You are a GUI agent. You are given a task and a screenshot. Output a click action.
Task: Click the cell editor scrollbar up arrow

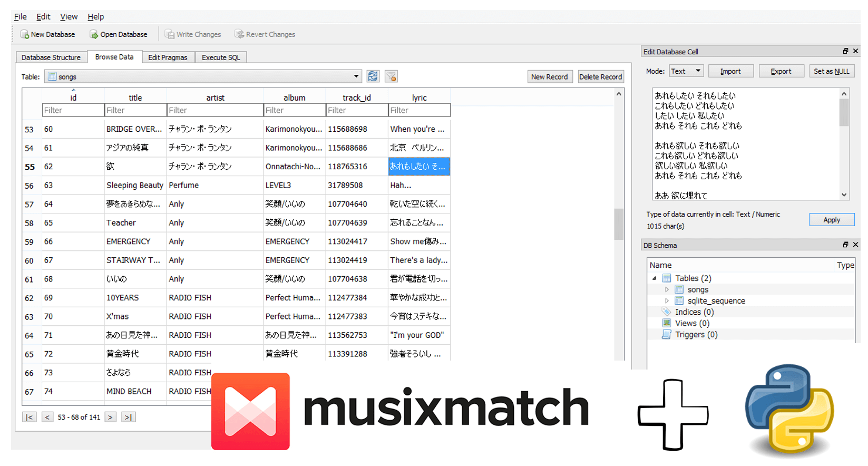(x=844, y=93)
